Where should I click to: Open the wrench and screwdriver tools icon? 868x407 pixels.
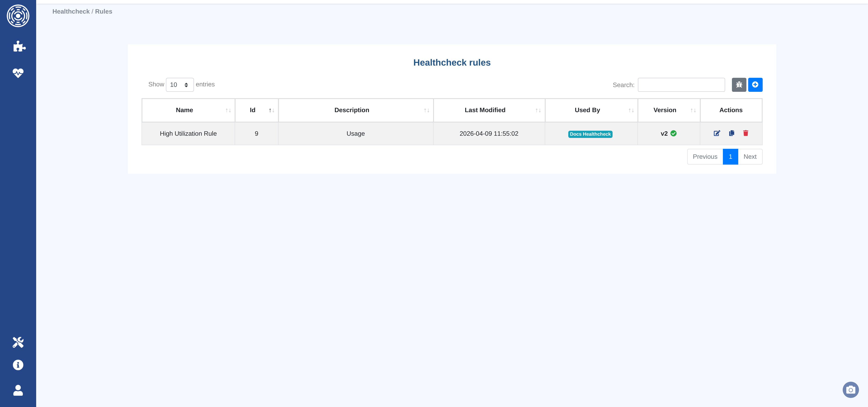click(x=18, y=342)
